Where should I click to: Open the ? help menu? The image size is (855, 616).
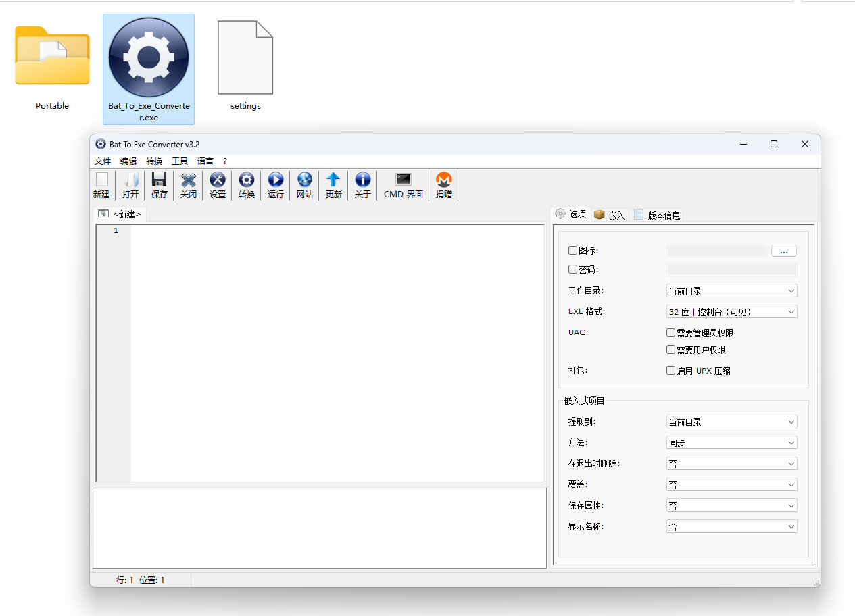[x=225, y=161]
